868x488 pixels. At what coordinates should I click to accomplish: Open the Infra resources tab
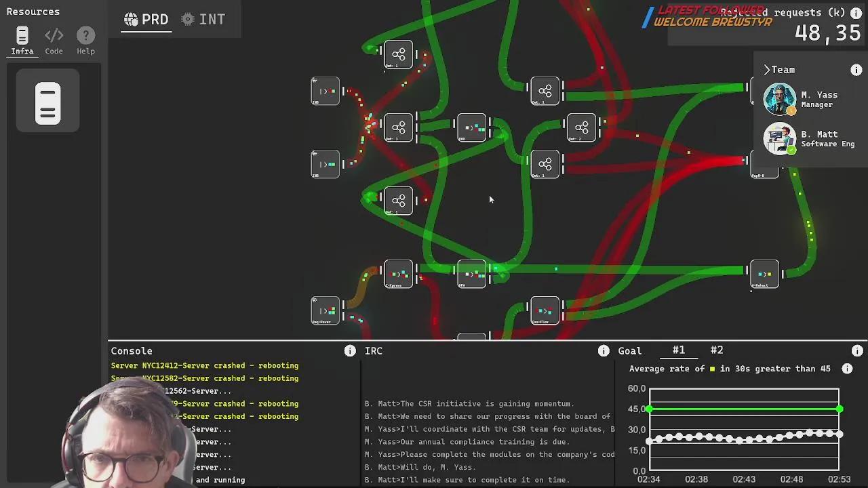[x=22, y=41]
